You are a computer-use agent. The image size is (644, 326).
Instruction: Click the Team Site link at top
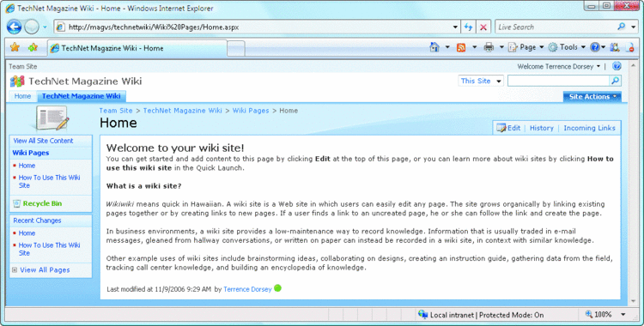[23, 67]
